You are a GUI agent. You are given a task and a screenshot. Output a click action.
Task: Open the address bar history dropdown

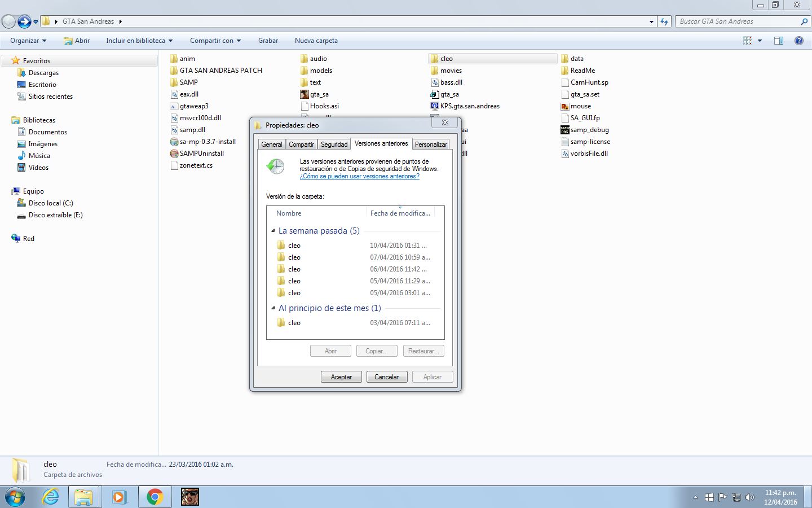[x=651, y=21]
